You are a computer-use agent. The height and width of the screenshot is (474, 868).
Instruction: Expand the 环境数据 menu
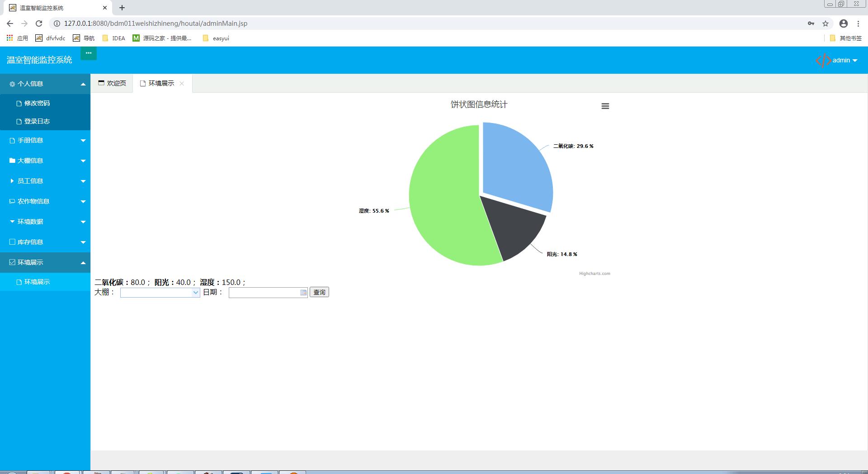45,222
